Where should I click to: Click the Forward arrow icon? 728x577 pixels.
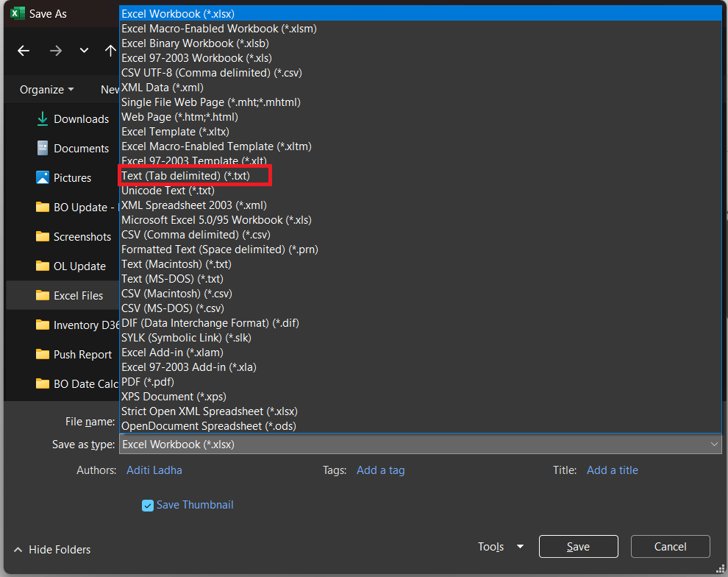pyautogui.click(x=56, y=51)
